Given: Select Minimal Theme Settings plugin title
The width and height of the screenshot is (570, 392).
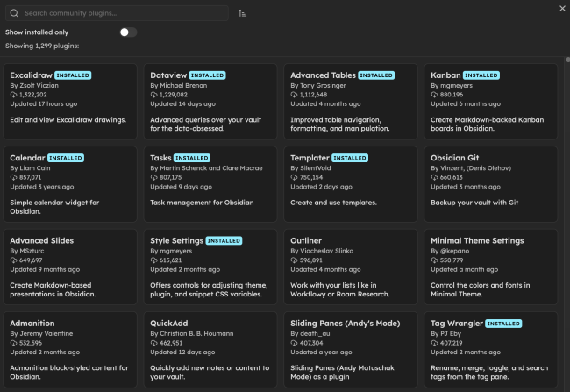Looking at the screenshot, I should [x=477, y=241].
